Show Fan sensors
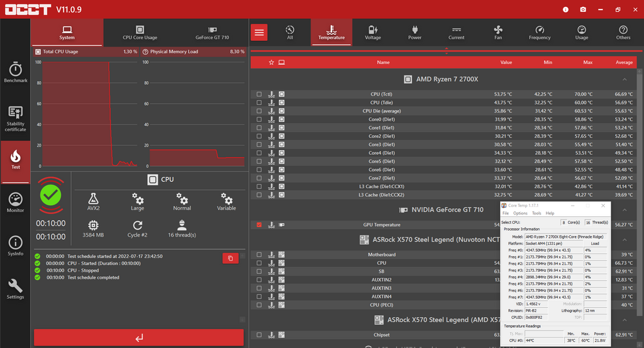 [x=498, y=33]
